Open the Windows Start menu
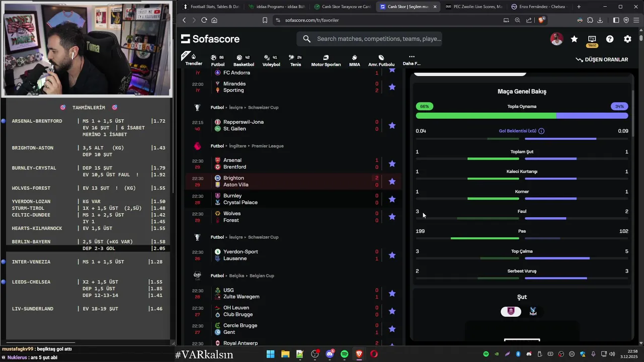This screenshot has height=362, width=644. (x=270, y=354)
